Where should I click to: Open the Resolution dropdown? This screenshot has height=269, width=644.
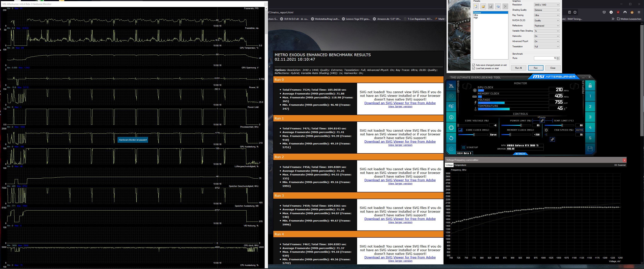pyautogui.click(x=547, y=5)
